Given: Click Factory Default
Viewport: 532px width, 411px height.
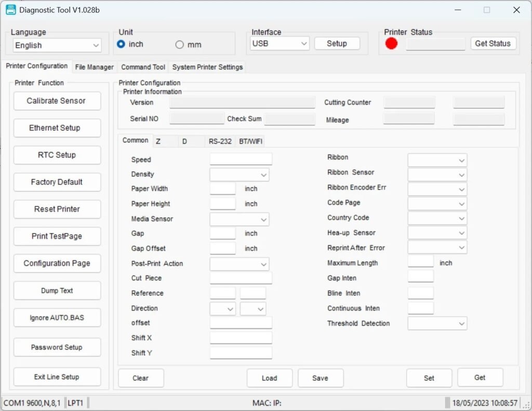Looking at the screenshot, I should click(57, 182).
